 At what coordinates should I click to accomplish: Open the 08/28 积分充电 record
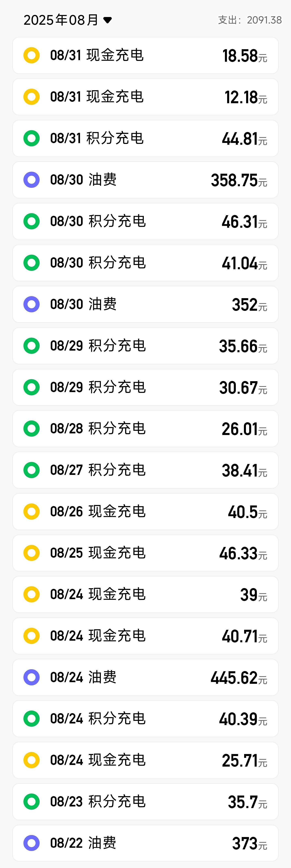point(145,429)
